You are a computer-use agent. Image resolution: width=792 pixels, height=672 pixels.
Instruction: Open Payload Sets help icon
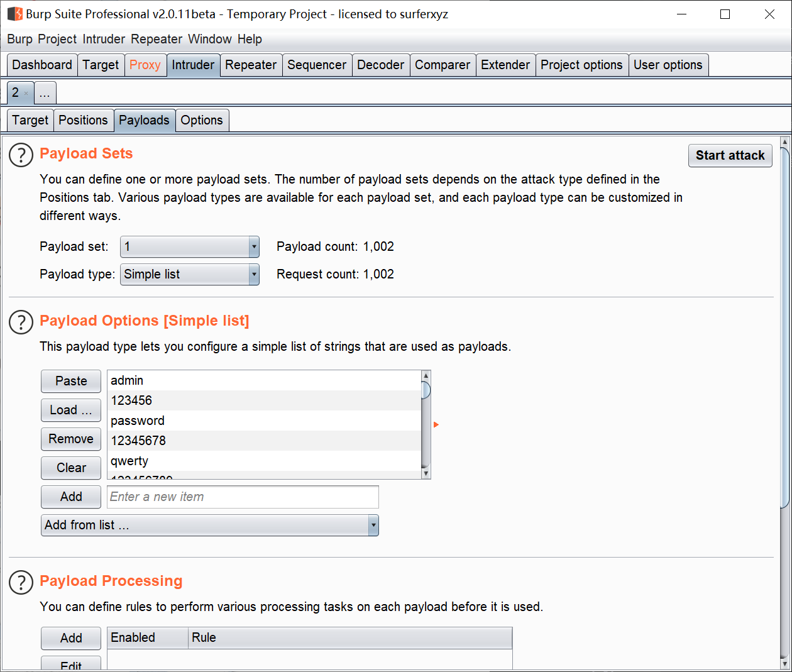tap(21, 155)
